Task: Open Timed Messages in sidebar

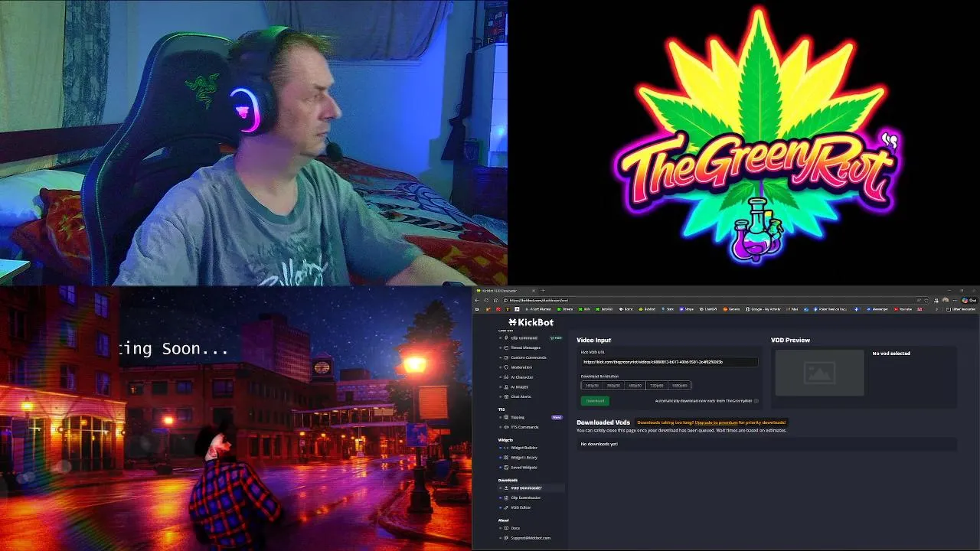Action: point(525,347)
